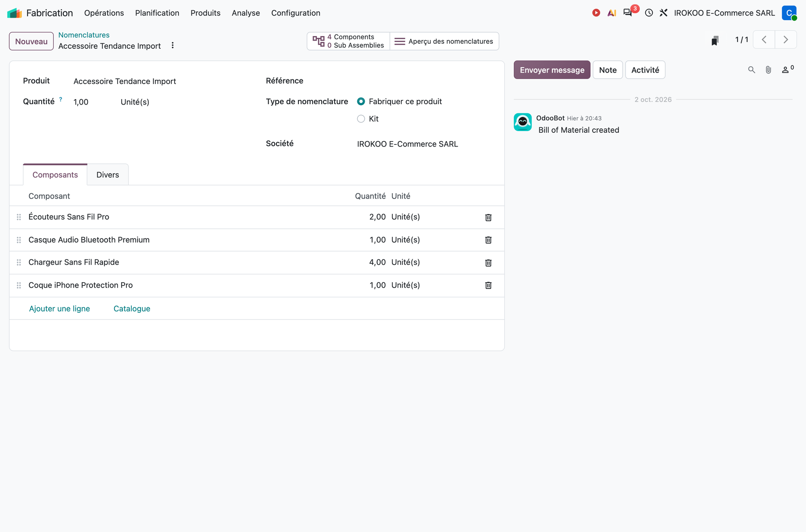
Task: Click the red screen recording icon
Action: pos(596,13)
